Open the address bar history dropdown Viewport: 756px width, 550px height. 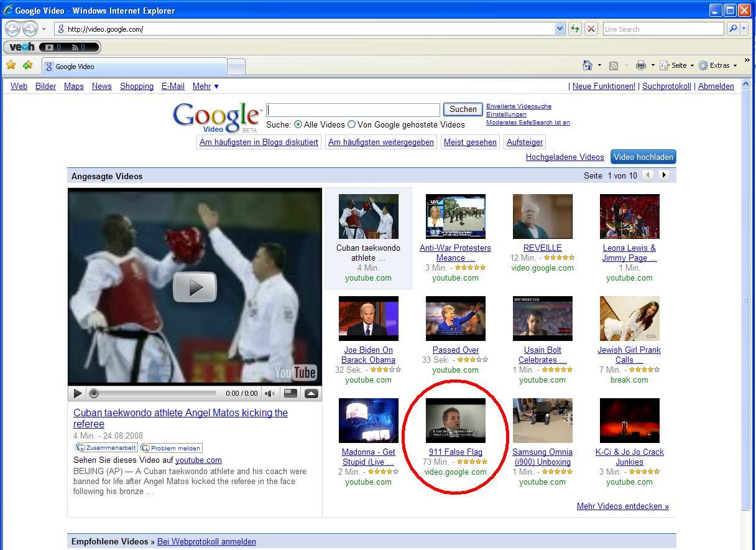tap(560, 29)
